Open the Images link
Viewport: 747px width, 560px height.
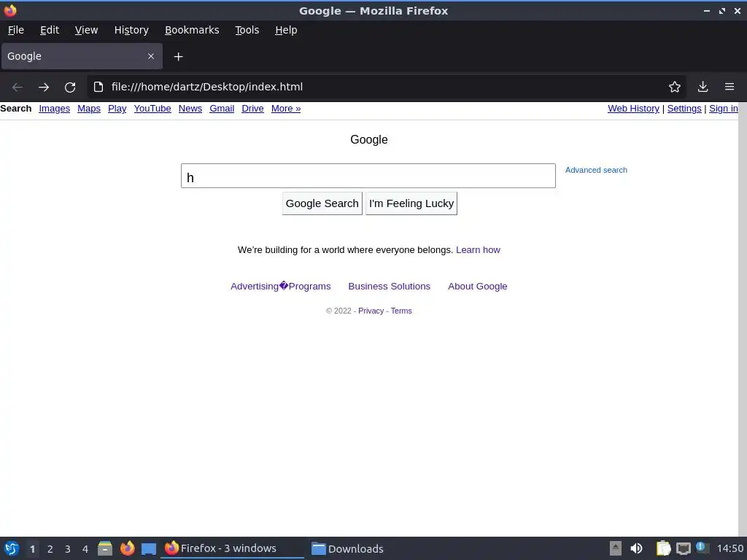[x=54, y=109]
